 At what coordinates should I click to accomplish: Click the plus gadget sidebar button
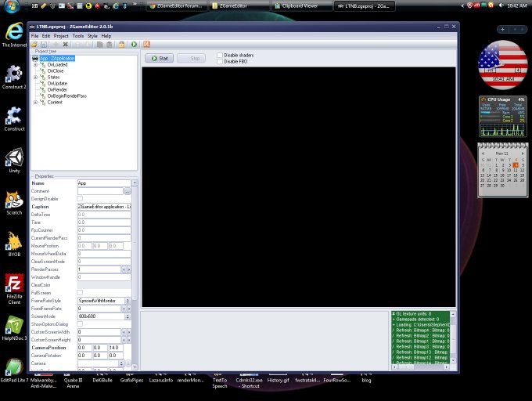[x=502, y=30]
